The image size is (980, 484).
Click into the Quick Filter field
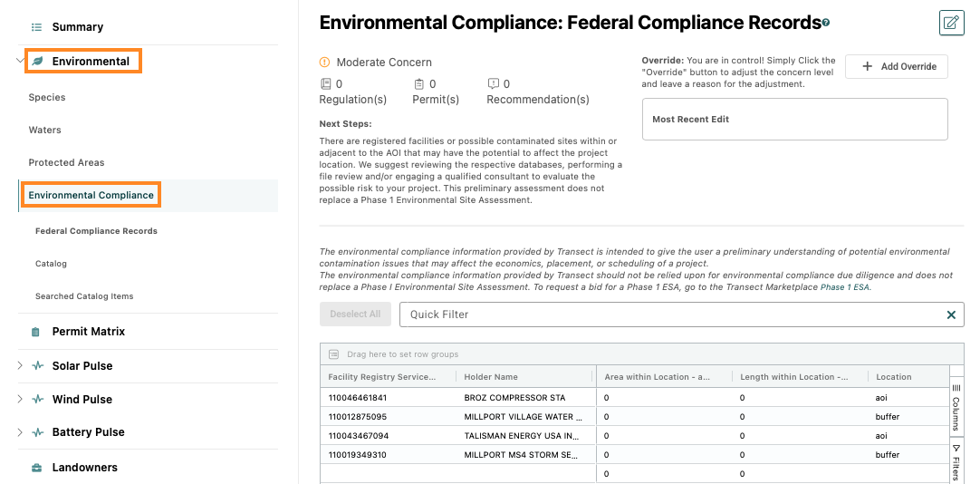[x=672, y=315]
